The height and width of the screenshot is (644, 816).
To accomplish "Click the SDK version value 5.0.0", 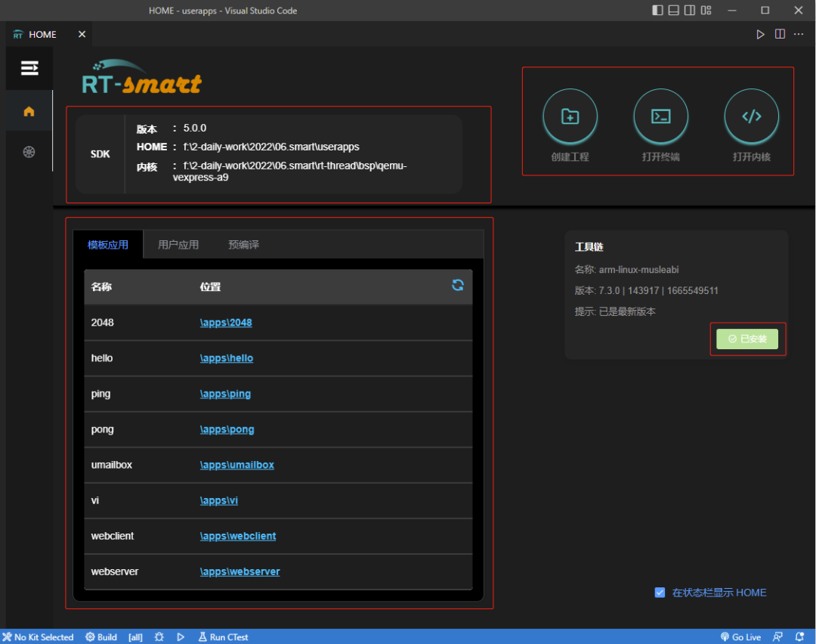I will tap(195, 128).
